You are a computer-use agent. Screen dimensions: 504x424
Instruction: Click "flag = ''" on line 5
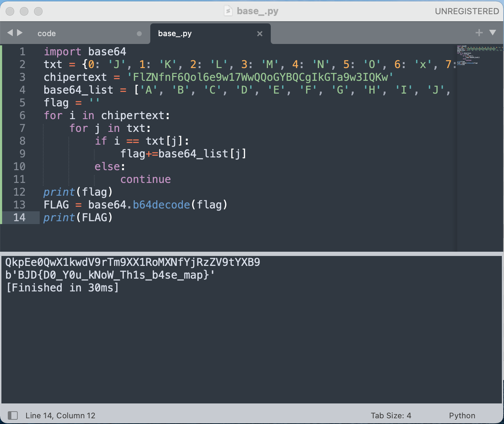pyautogui.click(x=72, y=103)
